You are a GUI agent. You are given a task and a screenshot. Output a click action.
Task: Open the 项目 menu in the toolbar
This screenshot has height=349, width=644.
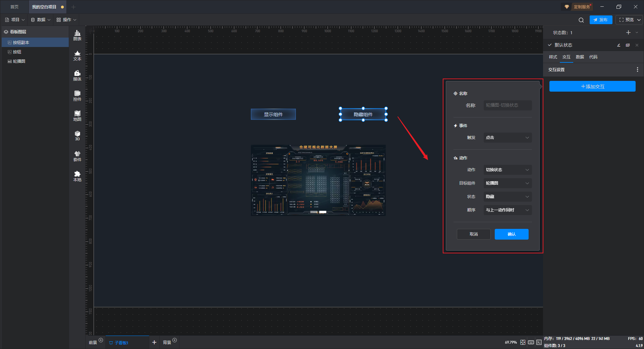15,20
